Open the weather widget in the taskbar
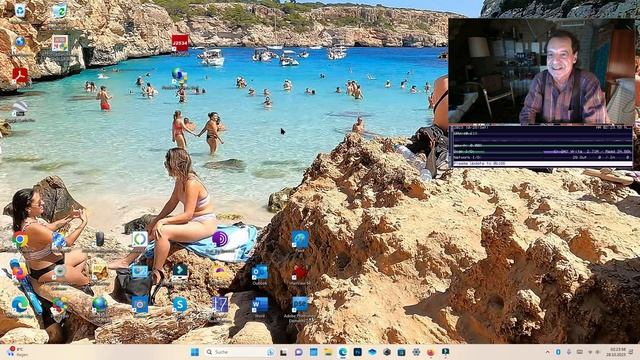Image resolution: width=640 pixels, height=360 pixels. (x=17, y=352)
